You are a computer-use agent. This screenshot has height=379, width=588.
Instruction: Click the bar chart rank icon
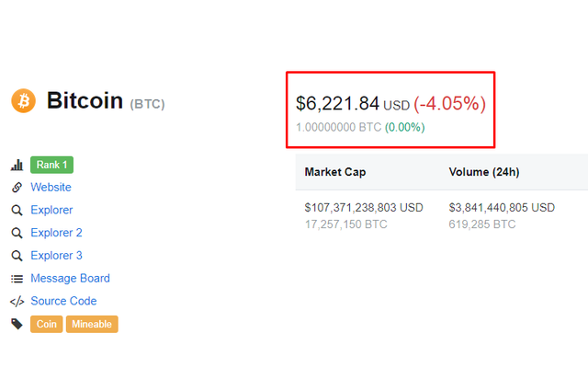click(17, 165)
